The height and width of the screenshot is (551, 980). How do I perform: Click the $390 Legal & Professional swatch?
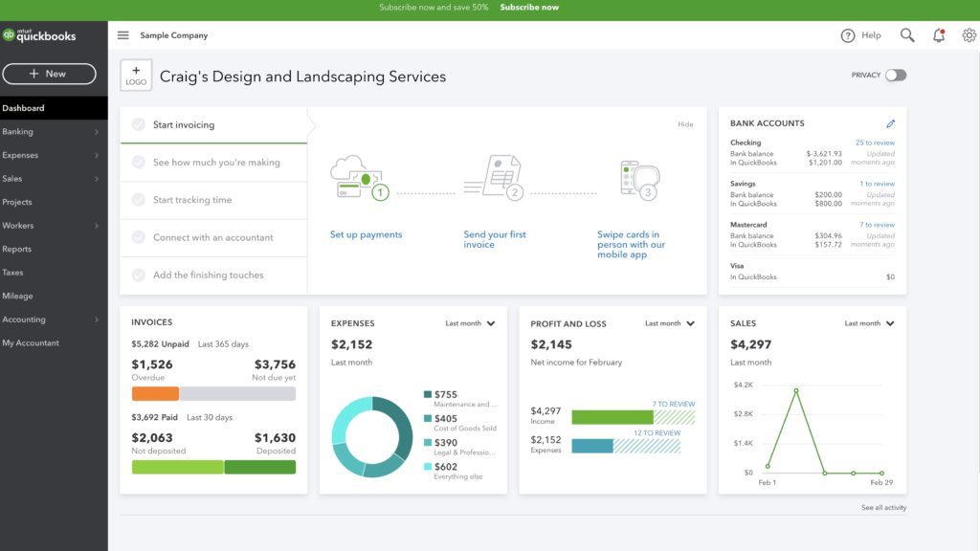[428, 442]
